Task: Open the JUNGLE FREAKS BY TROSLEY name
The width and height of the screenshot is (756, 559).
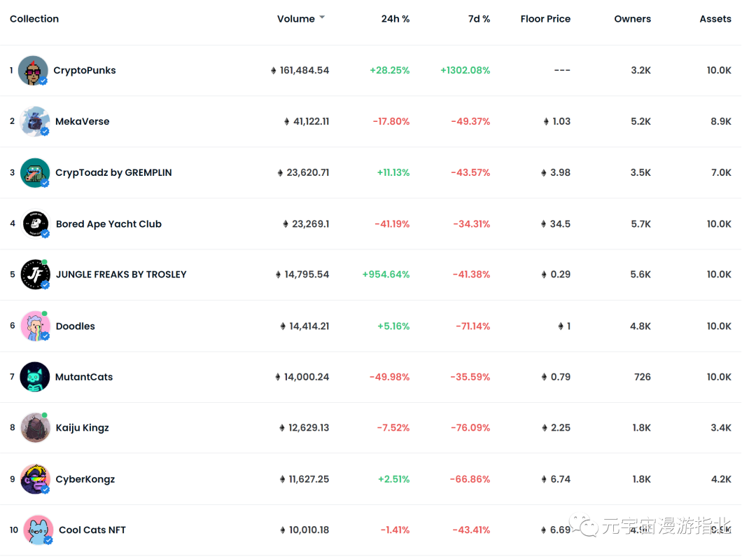Action: click(121, 275)
